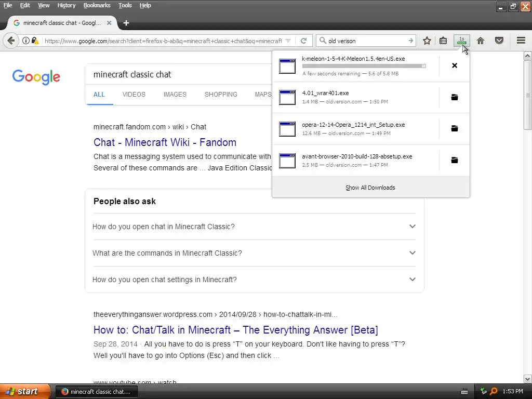Click the search magnifier icon in the search box
532x399 pixels.
click(x=323, y=41)
